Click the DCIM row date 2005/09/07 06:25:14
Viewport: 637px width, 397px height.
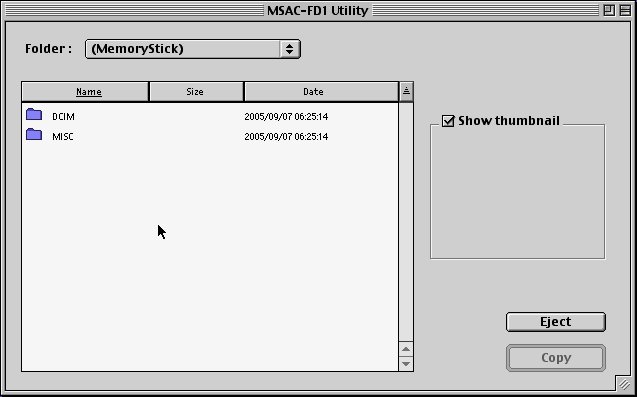pos(286,117)
